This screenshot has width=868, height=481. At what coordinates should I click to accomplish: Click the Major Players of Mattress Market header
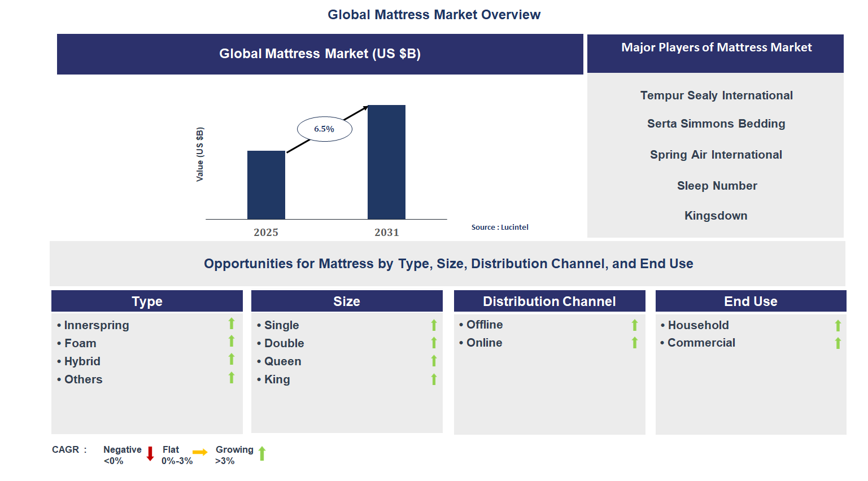[716, 47]
